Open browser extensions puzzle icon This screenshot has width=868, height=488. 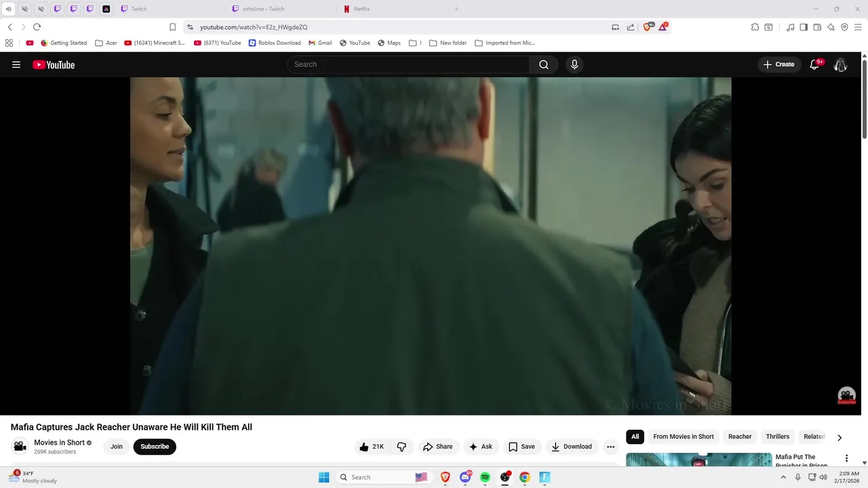click(755, 27)
